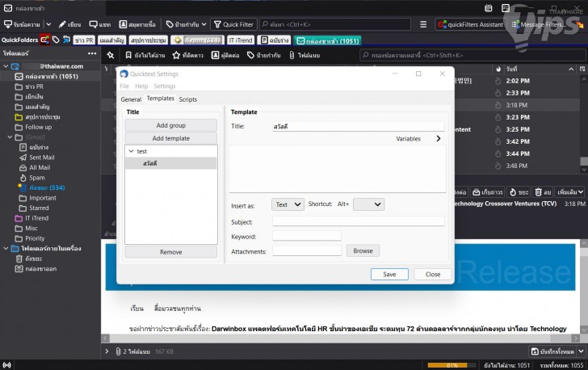Collapse the thaiware.com account tree
This screenshot has width=588, height=370.
pyautogui.click(x=6, y=66)
